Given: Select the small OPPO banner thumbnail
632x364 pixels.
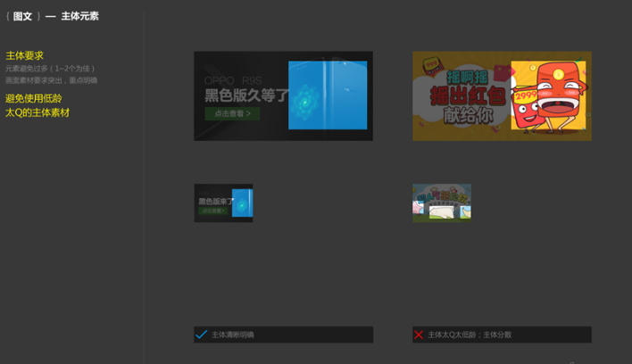Looking at the screenshot, I should 223,203.
